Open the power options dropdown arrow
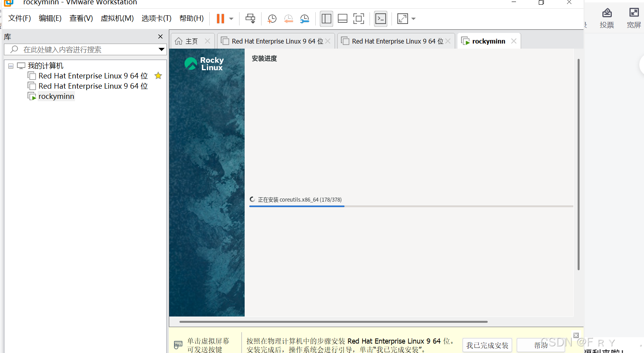Screen dimensions: 644x353 [231, 18]
